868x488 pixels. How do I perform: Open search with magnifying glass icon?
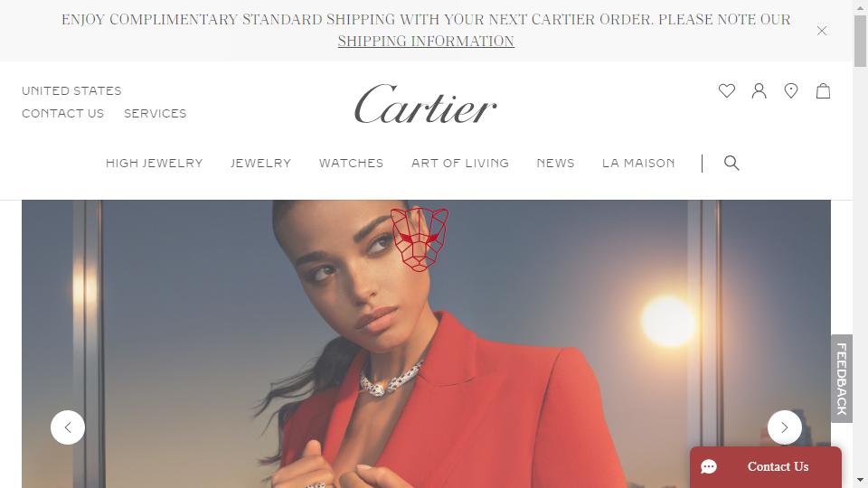pyautogui.click(x=731, y=163)
